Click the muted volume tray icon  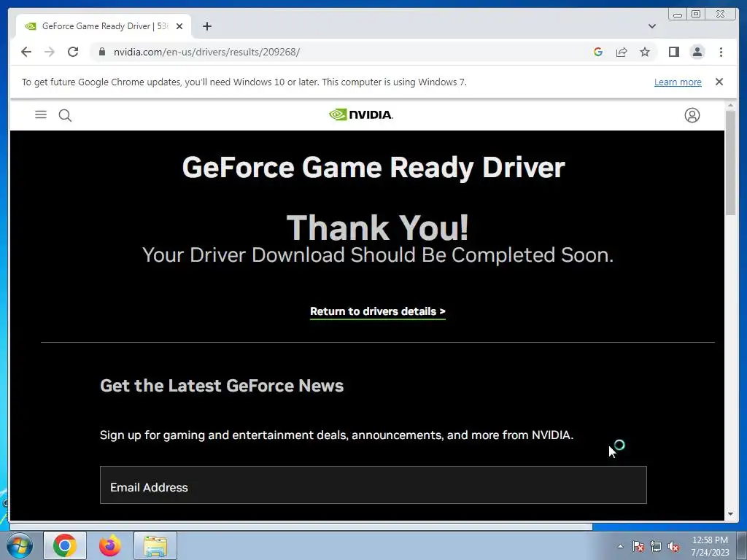point(673,546)
